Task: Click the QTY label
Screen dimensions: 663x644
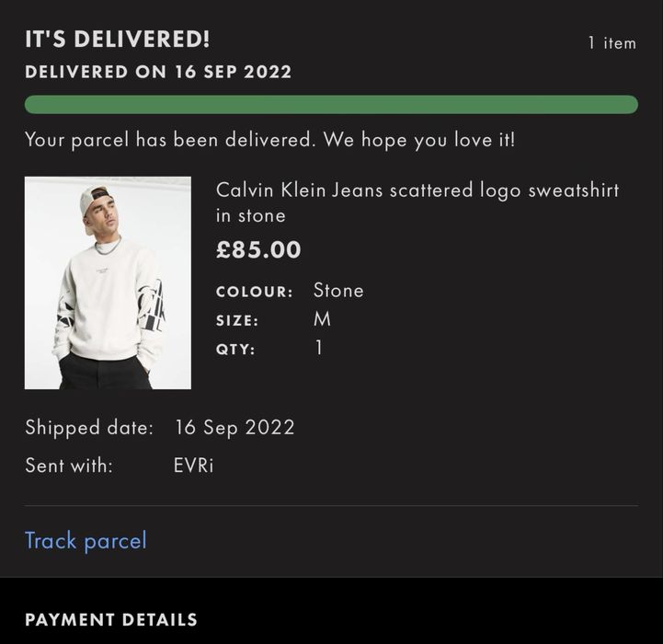Action: pyautogui.click(x=235, y=350)
